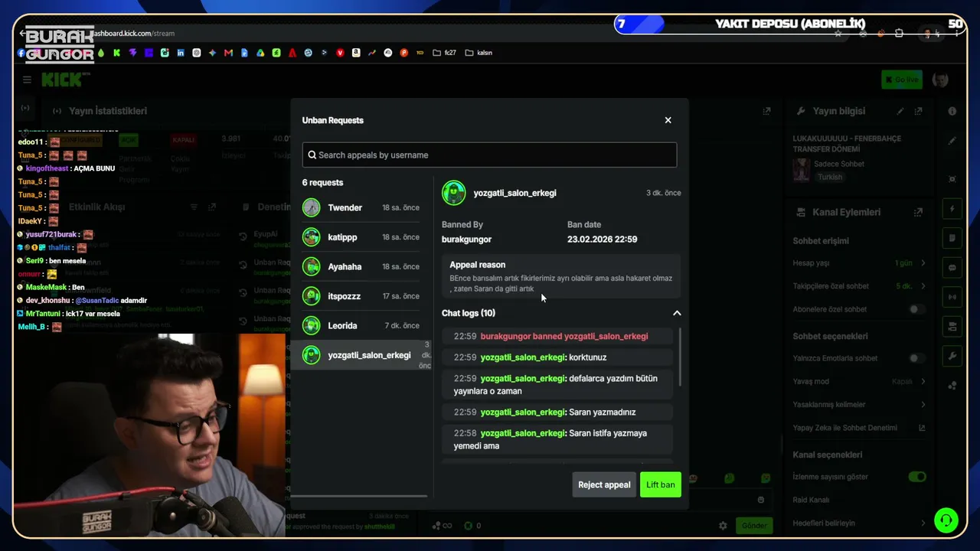Click the ban date 23.02.2026 22:59
This screenshot has height=551, width=980.
pos(602,240)
